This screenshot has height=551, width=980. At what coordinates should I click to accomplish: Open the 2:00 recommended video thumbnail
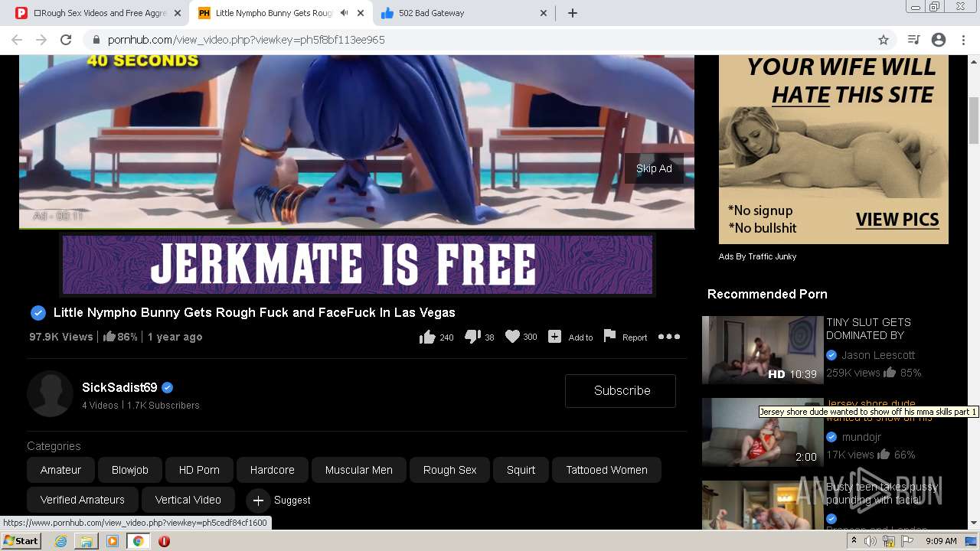(762, 432)
